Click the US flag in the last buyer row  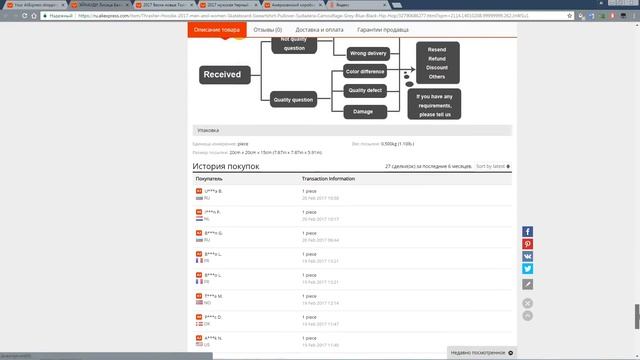pos(199,344)
